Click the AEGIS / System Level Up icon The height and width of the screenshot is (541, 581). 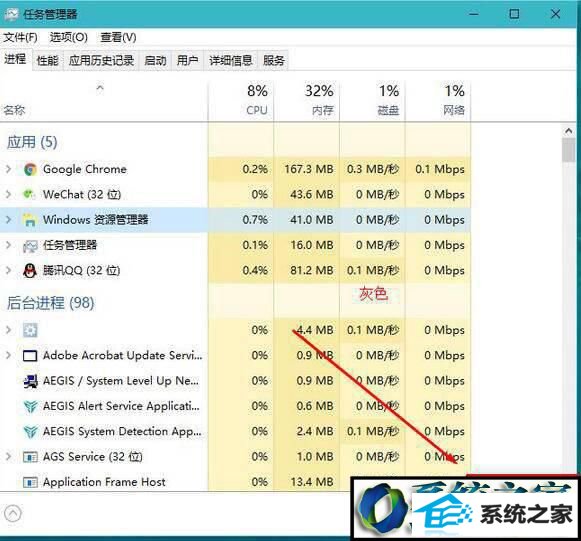pos(30,381)
